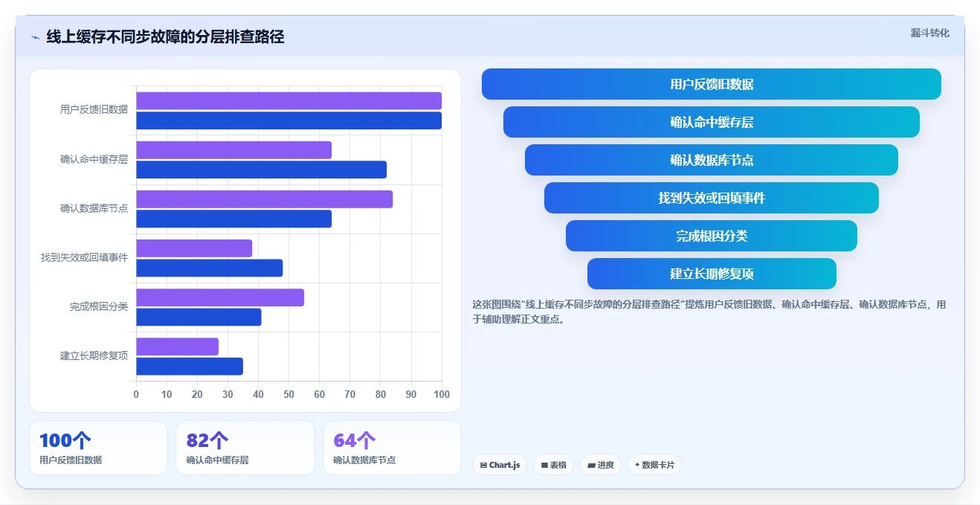Click chart axis label 用户反馈旧数据
980x505 pixels.
(x=94, y=110)
